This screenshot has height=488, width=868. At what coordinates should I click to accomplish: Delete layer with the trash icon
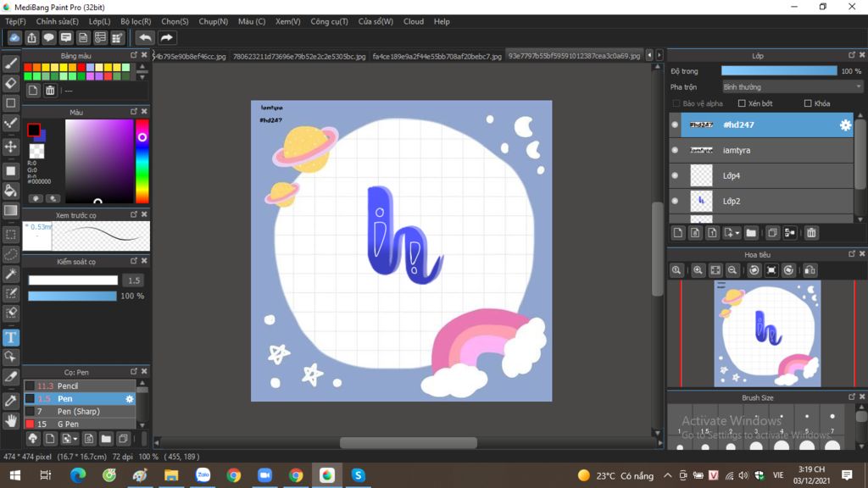[811, 233]
